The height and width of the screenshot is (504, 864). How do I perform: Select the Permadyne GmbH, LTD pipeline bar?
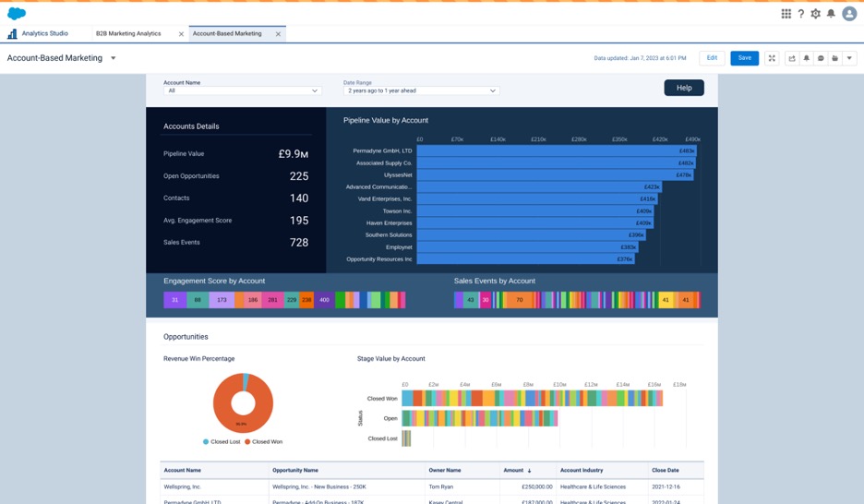[557, 151]
